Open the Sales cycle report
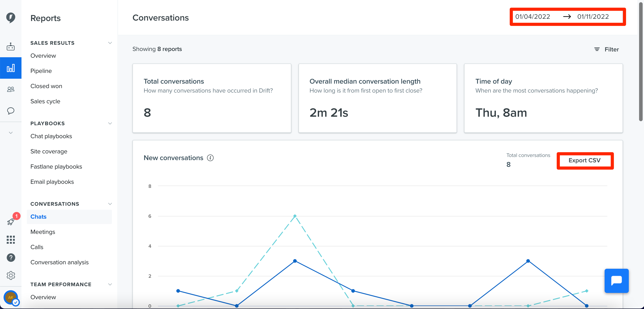Image resolution: width=644 pixels, height=309 pixels. tap(45, 101)
